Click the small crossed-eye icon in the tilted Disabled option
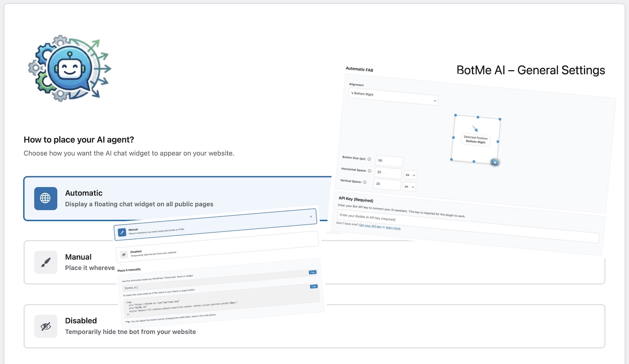This screenshot has width=629, height=364. 124,254
